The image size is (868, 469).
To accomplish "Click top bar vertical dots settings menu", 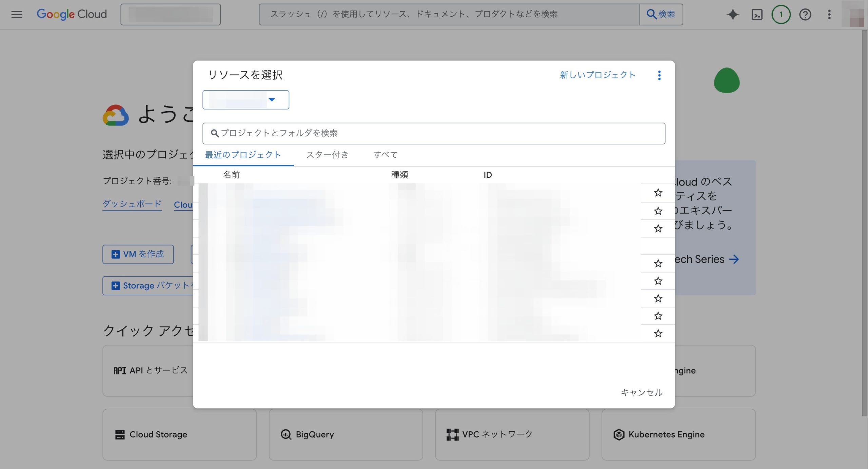I will coord(829,14).
